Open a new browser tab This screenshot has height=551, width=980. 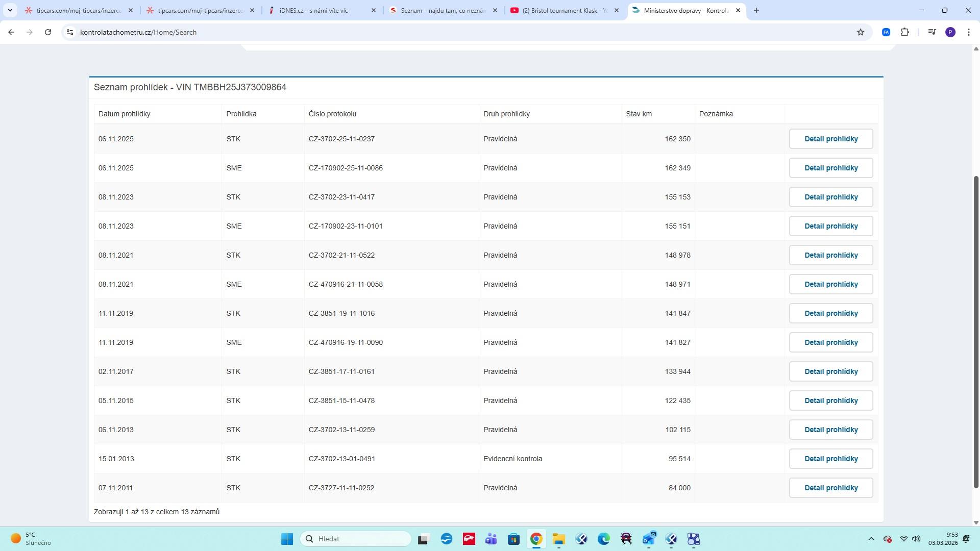(x=756, y=10)
